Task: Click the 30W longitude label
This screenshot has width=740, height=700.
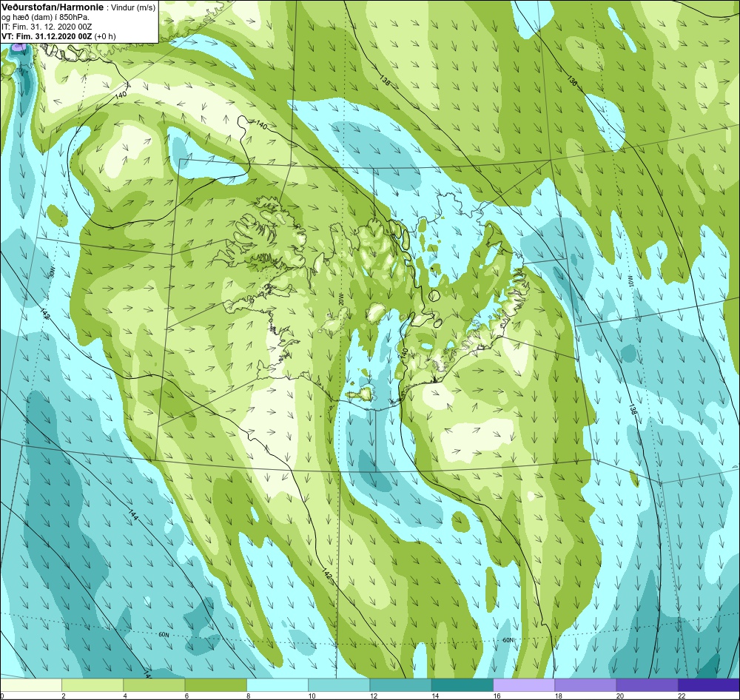Action: pos(52,273)
